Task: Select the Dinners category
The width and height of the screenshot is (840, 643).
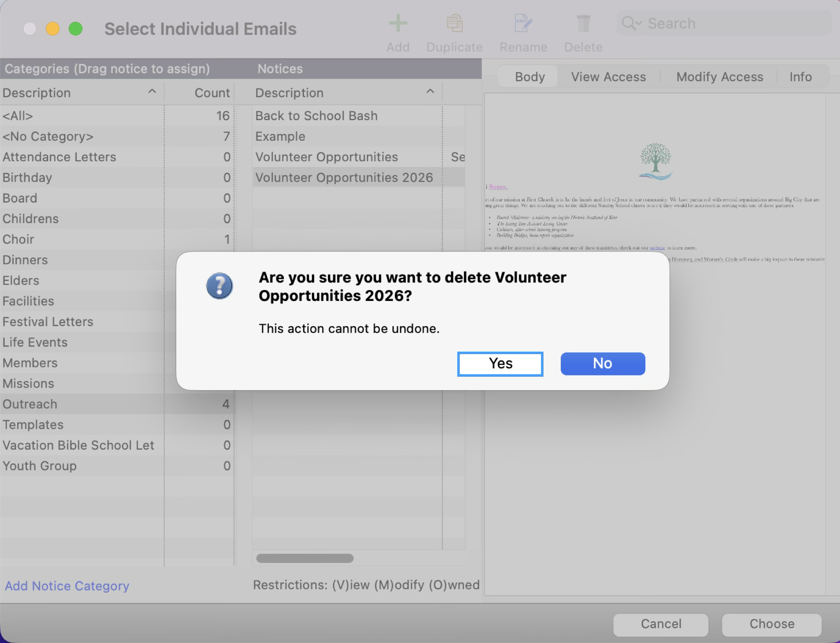Action: [x=88, y=260]
